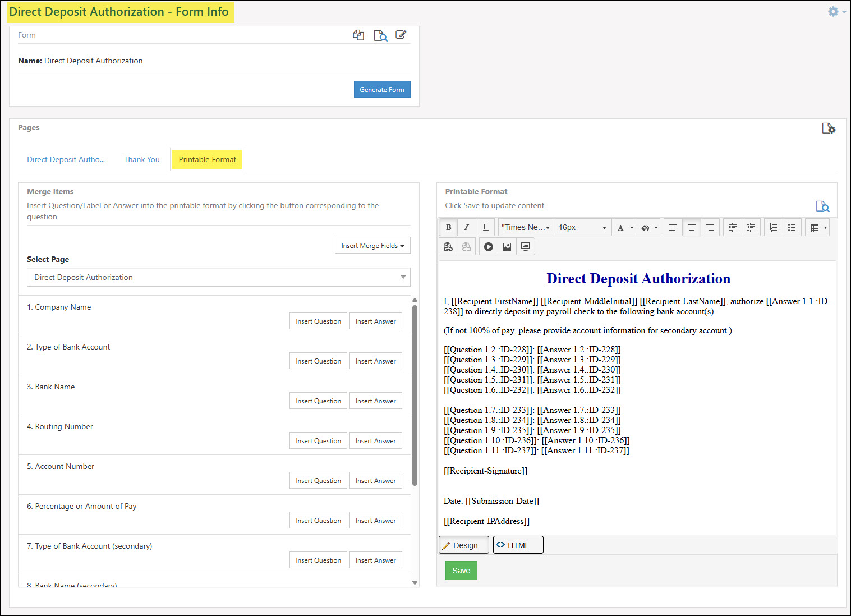This screenshot has height=616, width=851.
Task: Click the monitor template icon in toolbar
Action: tap(526, 247)
